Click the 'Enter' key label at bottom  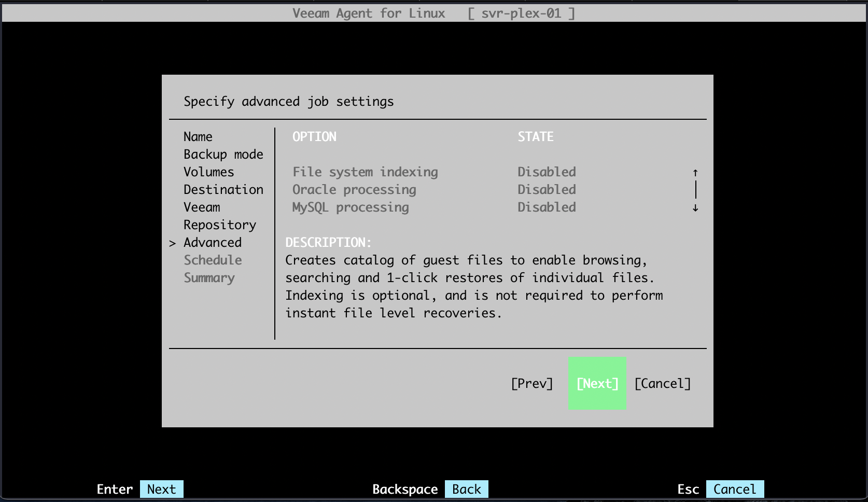pyautogui.click(x=115, y=489)
